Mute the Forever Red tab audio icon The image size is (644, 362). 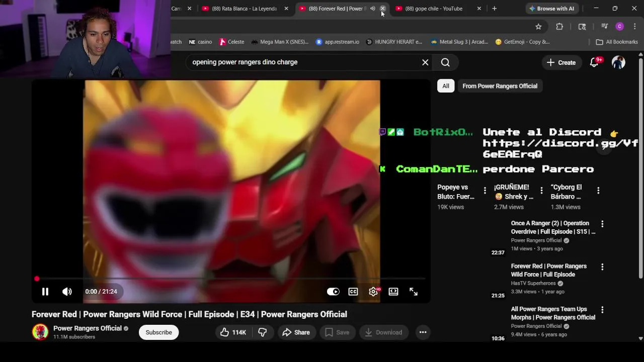pyautogui.click(x=373, y=9)
